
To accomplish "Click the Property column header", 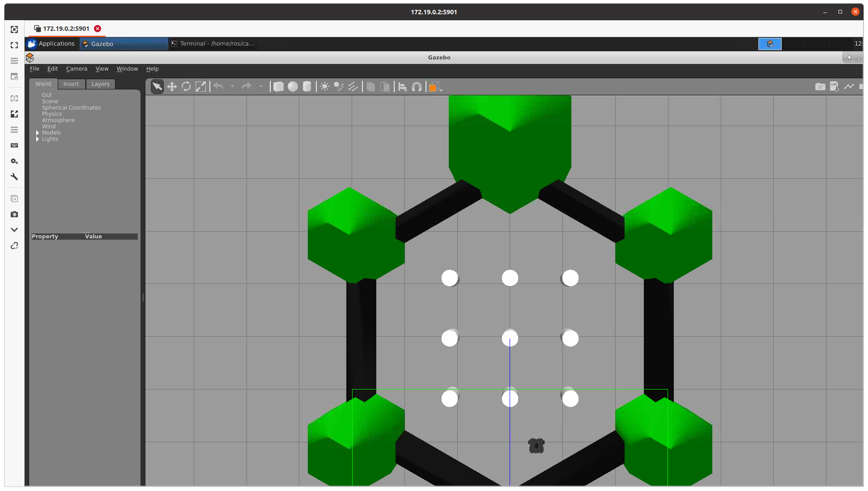I will coord(45,236).
